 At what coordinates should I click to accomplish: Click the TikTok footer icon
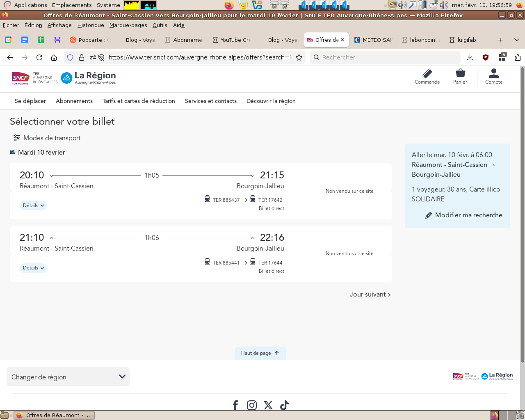pos(284,405)
